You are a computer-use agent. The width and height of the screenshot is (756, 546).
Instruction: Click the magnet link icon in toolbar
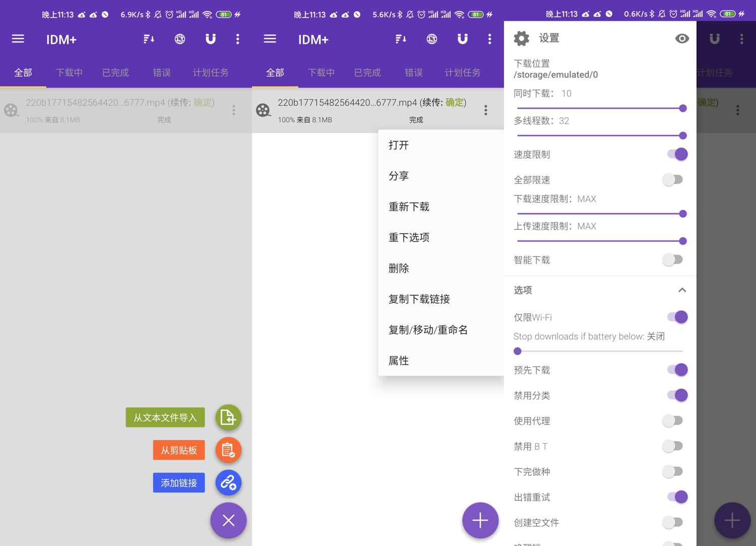pyautogui.click(x=210, y=39)
